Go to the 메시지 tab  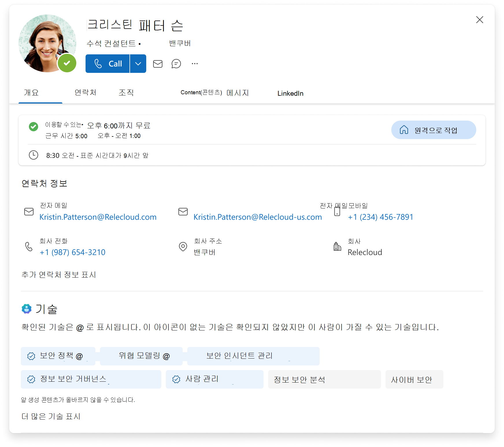(238, 93)
